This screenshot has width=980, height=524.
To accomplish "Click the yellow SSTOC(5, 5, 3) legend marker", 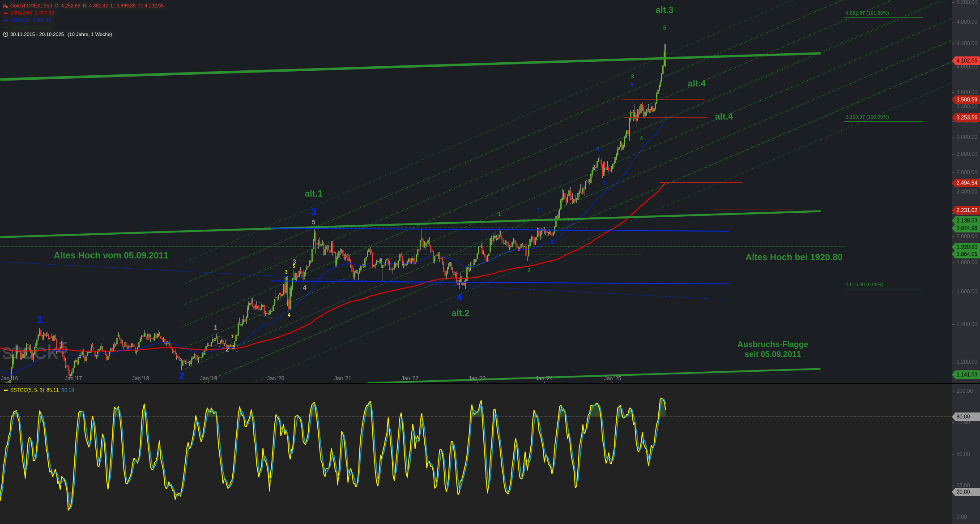I will coord(6,390).
